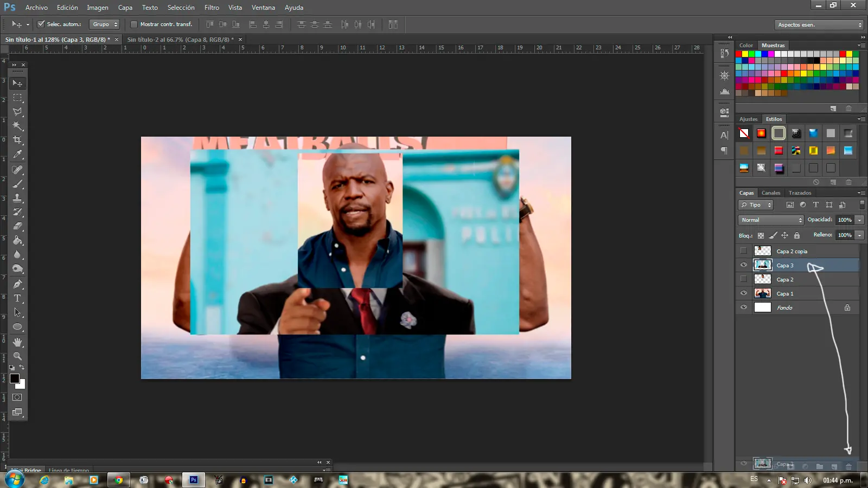Open the Ventana menu

263,8
